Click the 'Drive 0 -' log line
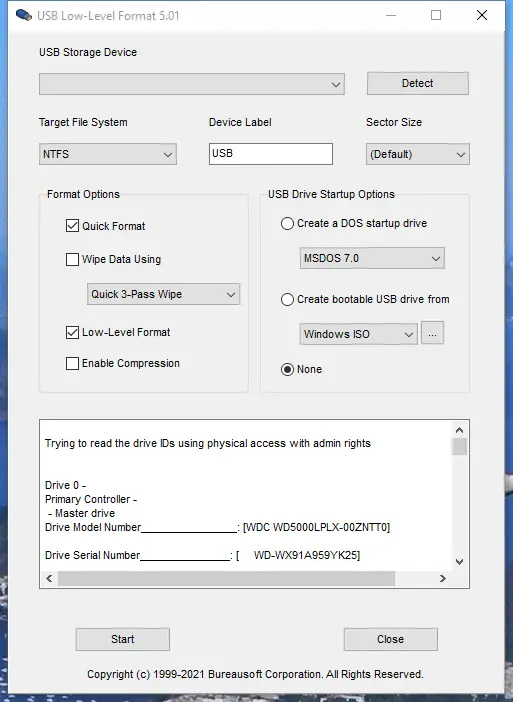The height and width of the screenshot is (702, 513). [65, 485]
